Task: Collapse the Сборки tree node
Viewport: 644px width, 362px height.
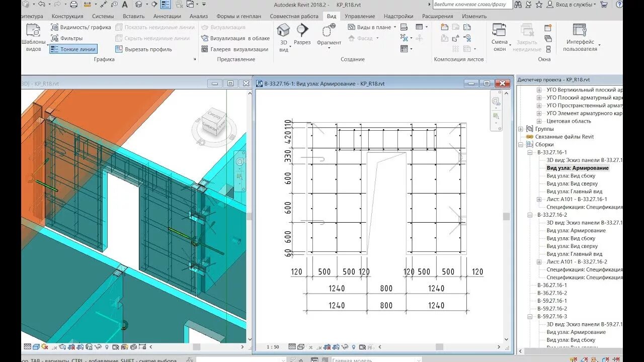Action: 521,145
